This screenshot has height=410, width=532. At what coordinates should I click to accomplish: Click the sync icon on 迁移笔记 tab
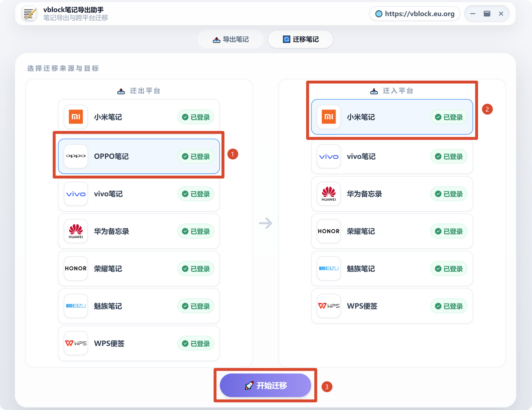click(x=286, y=39)
